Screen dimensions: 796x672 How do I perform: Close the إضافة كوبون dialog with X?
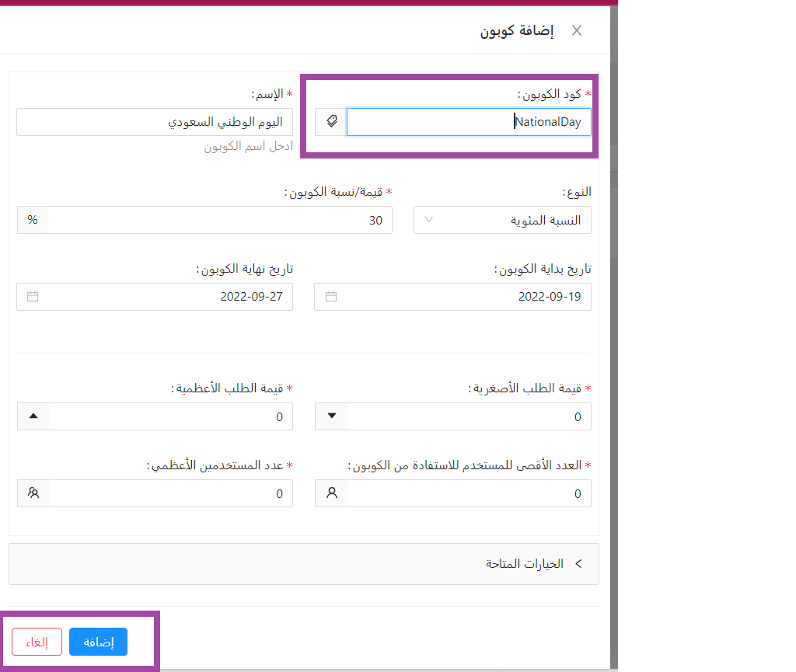[x=576, y=31]
